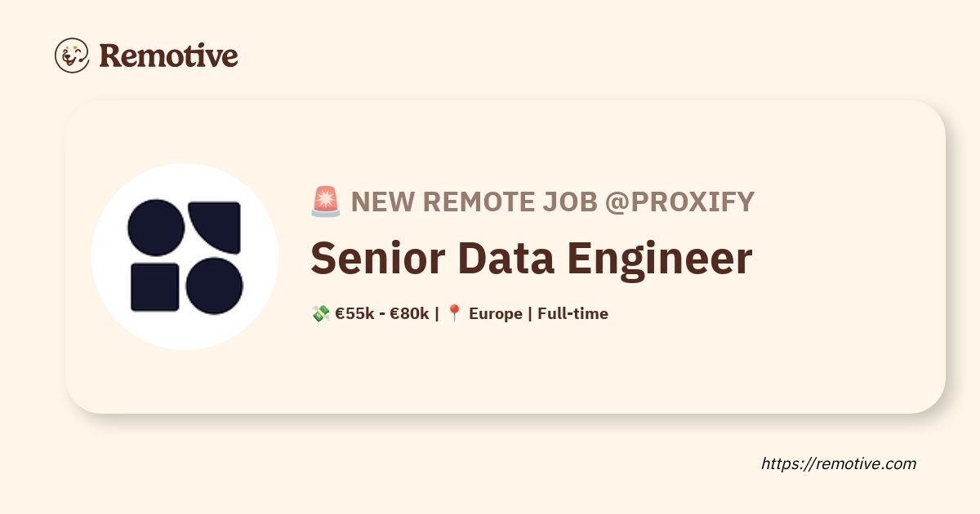Click the top-left circle in Proxify logo
Viewport: 980px width, 514px height.
tap(156, 227)
